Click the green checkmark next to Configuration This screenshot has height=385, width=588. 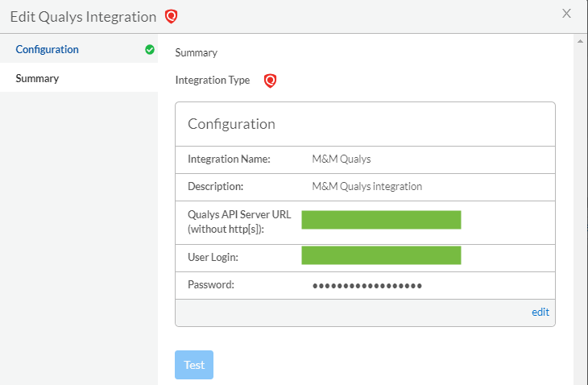pos(150,49)
